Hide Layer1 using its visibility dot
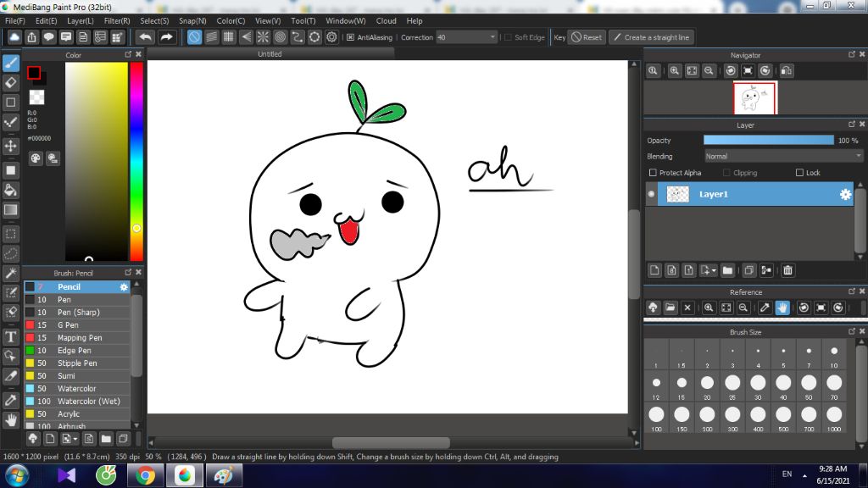Image resolution: width=868 pixels, height=488 pixels. pyautogui.click(x=651, y=194)
